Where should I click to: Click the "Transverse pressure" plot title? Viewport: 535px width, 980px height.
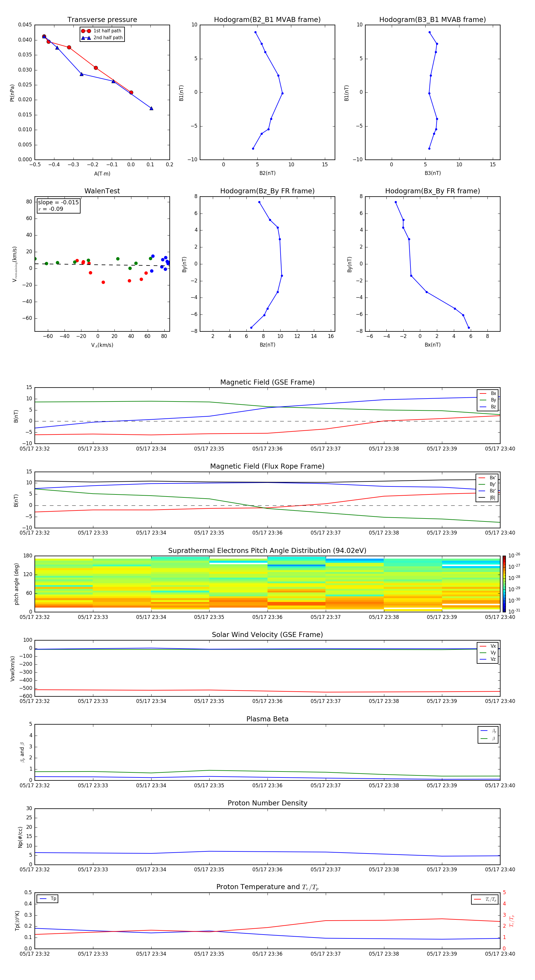click(102, 20)
